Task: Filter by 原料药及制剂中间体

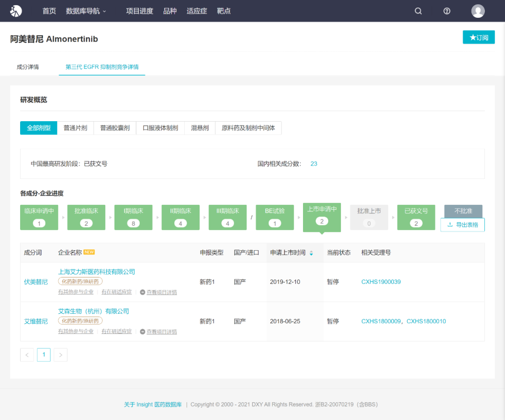Action: point(248,128)
